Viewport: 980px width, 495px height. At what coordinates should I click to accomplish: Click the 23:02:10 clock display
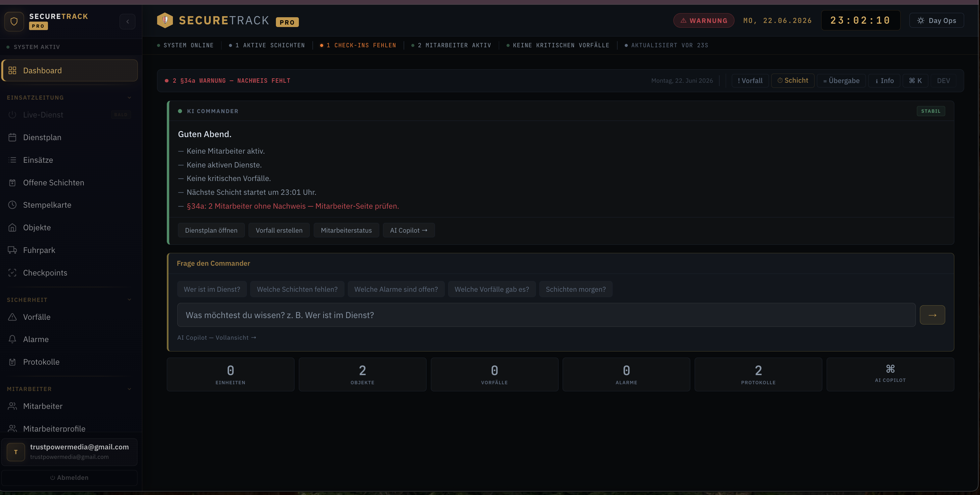pos(860,21)
